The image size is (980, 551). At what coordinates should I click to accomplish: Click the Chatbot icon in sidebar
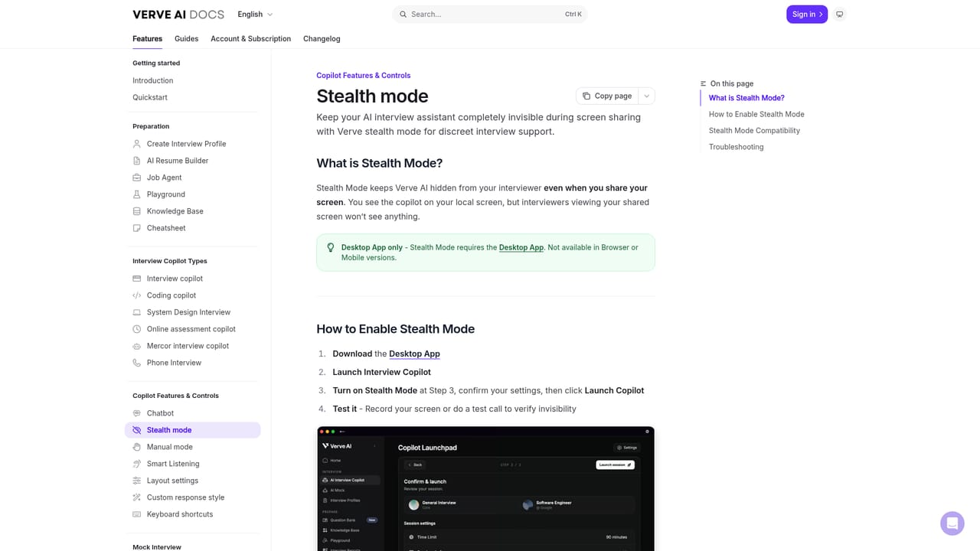coord(137,413)
